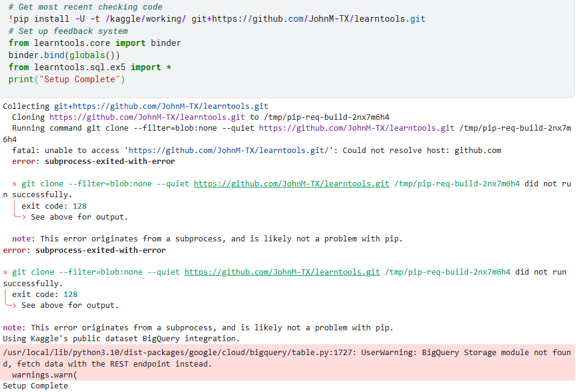
Task: Click the "# Get most recent checking code" comment
Action: (85, 7)
